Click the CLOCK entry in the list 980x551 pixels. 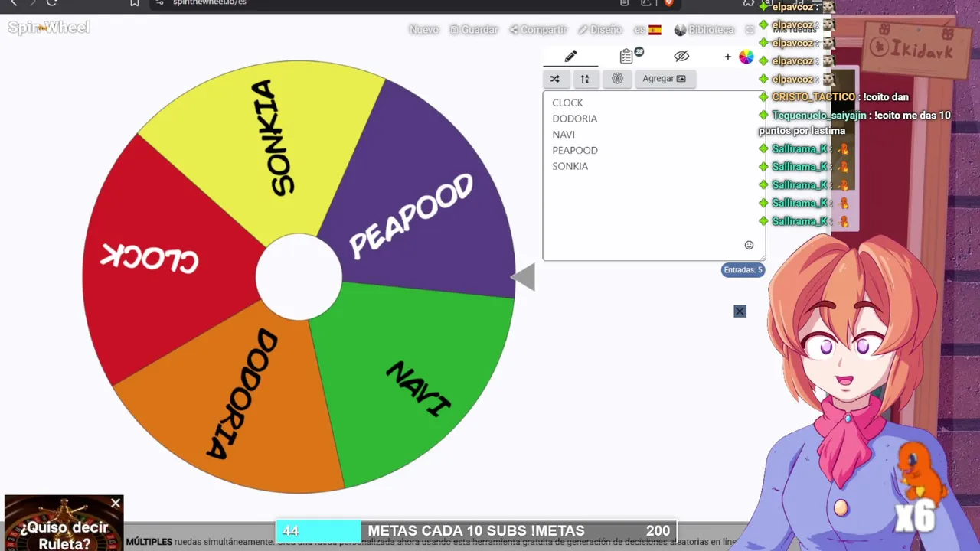click(567, 103)
